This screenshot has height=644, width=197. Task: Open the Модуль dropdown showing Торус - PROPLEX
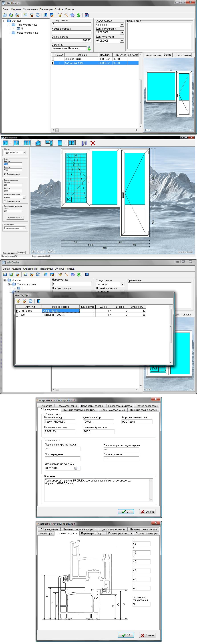click(x=24, y=153)
